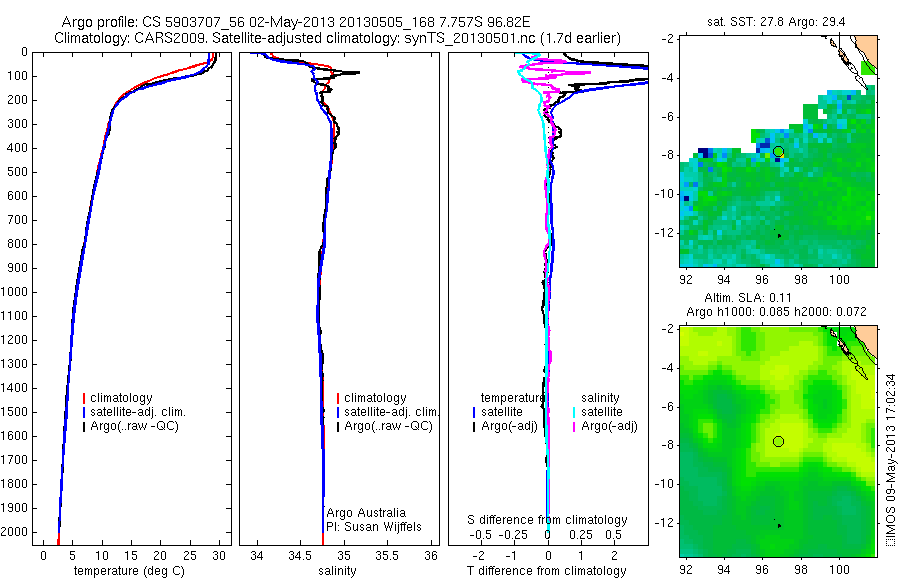Click the 'T difference from climatology' axis label
Screen dimensions: 900x580
[546, 571]
